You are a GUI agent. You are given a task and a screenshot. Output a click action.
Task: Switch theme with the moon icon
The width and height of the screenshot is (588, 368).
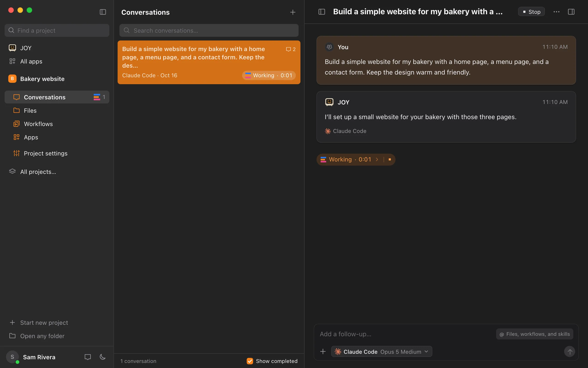tap(102, 357)
